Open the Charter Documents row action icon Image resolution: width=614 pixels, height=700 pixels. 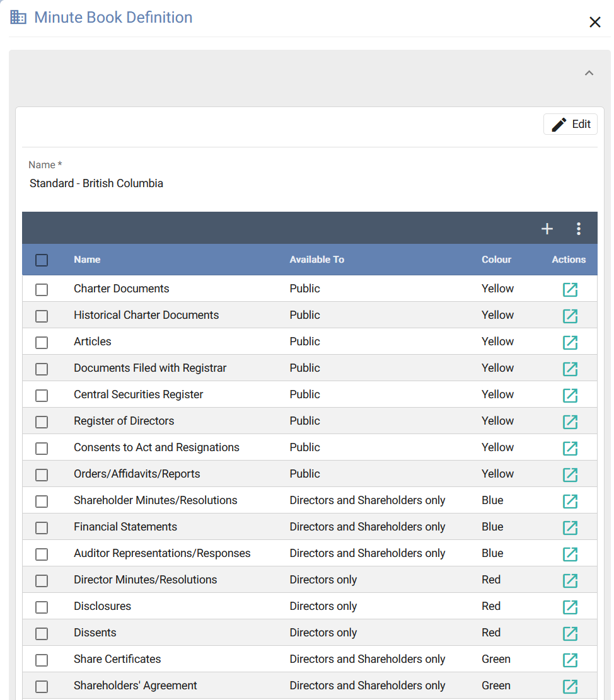click(570, 290)
